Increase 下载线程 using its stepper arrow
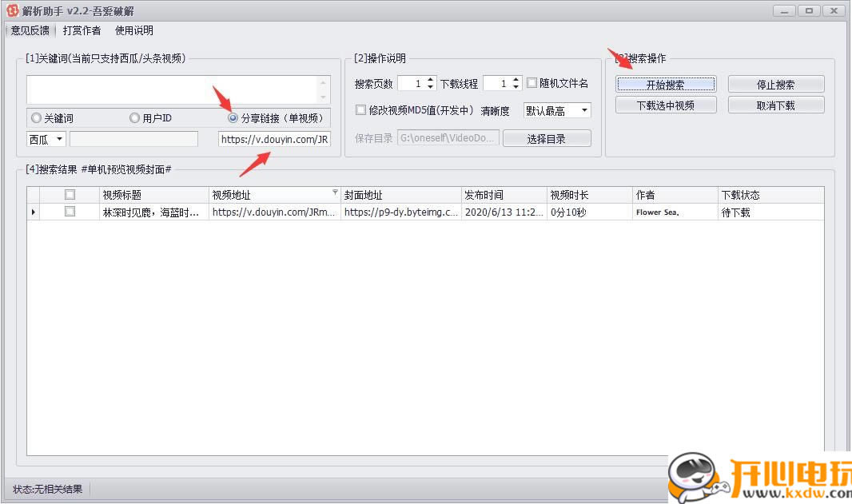Screen dimensions: 852x504 pos(516,79)
